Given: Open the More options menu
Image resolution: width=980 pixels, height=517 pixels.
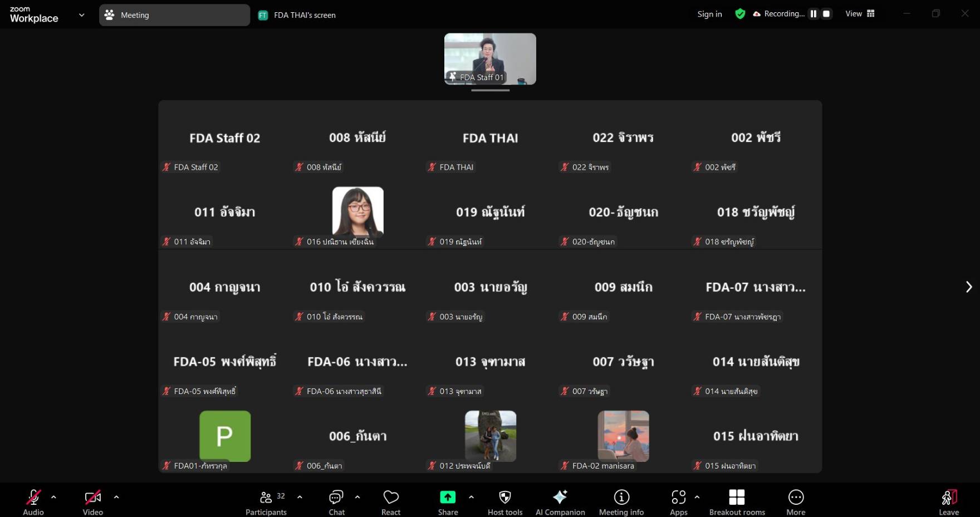Looking at the screenshot, I should click(796, 501).
